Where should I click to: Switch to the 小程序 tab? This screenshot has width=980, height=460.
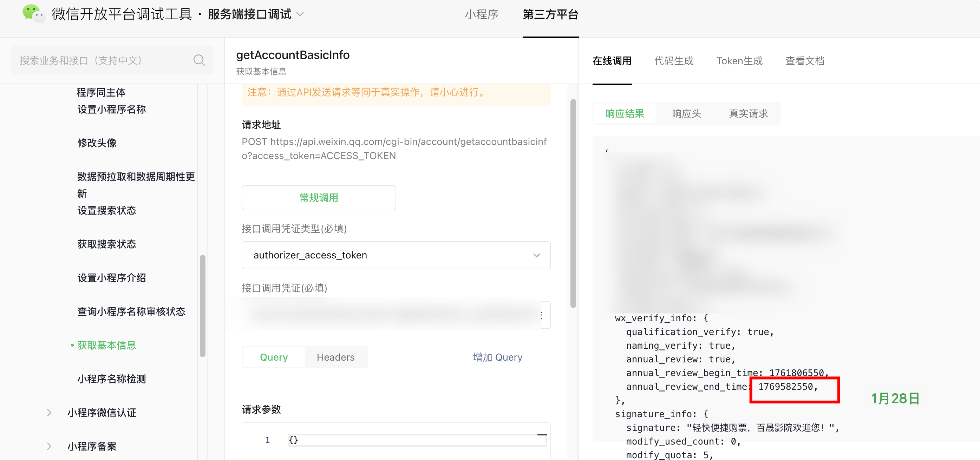tap(481, 14)
